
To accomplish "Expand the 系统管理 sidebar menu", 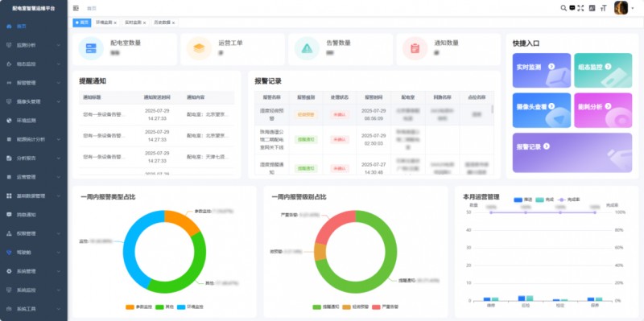I will pyautogui.click(x=34, y=271).
